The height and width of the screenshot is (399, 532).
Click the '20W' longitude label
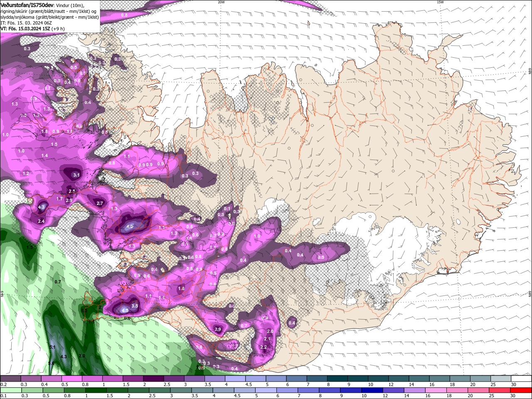[221, 2]
